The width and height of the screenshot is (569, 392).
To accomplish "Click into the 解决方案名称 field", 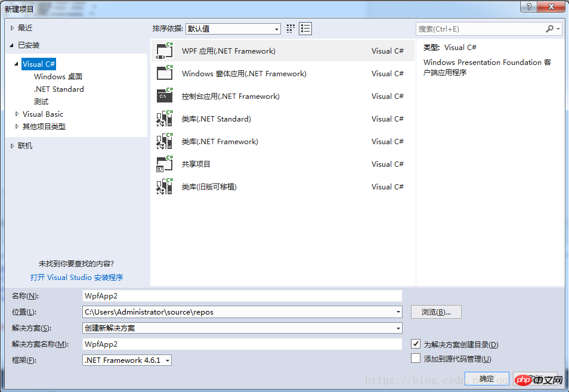I will [x=242, y=344].
